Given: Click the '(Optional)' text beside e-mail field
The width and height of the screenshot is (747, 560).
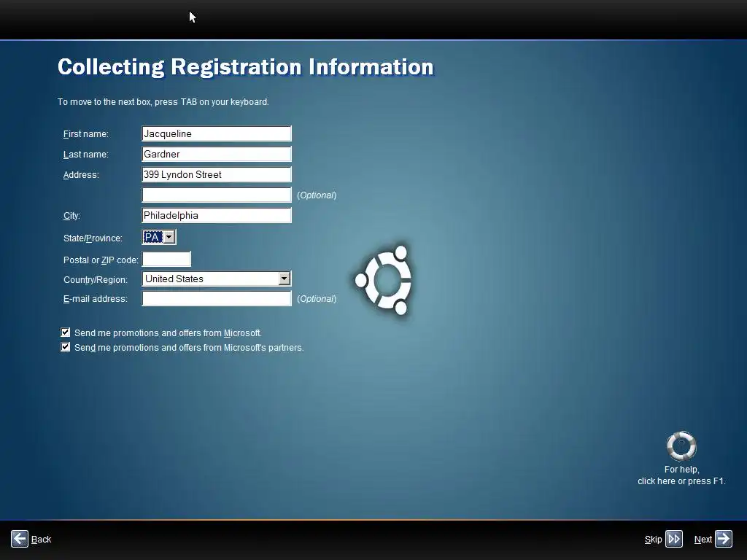Looking at the screenshot, I should [x=317, y=298].
